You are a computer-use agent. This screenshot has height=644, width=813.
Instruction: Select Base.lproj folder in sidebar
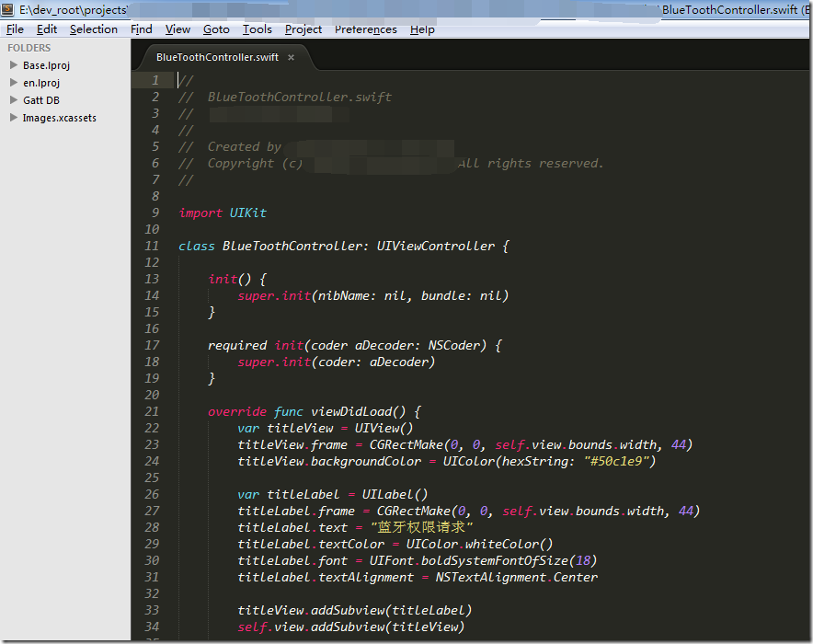click(46, 65)
